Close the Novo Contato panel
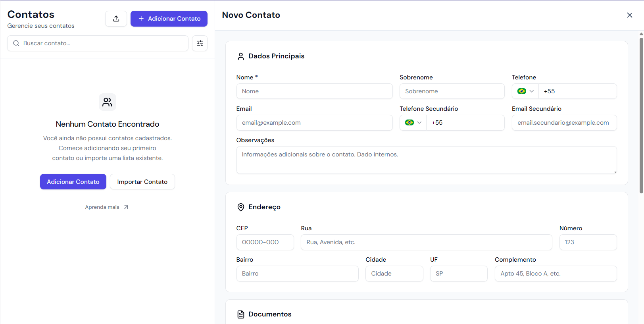This screenshot has height=324, width=644. coord(629,15)
